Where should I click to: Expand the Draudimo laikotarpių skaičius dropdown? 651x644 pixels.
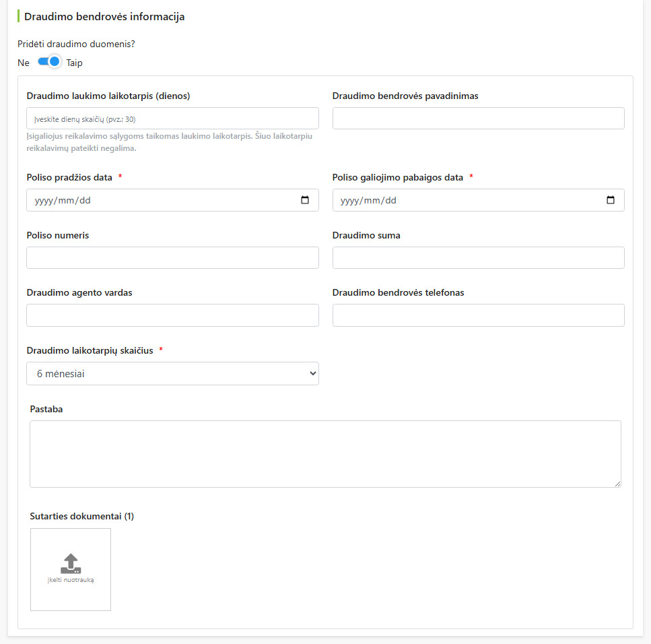coord(173,373)
